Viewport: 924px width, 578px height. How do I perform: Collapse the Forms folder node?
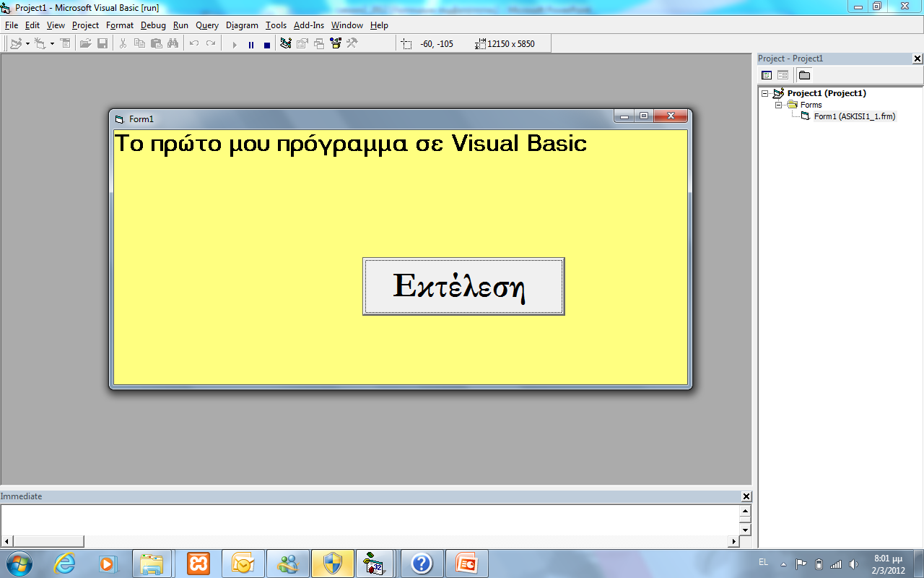[779, 105]
